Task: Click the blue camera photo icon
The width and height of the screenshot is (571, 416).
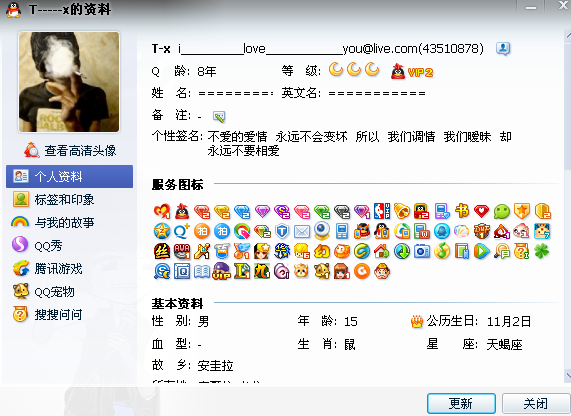Action: click(x=422, y=251)
